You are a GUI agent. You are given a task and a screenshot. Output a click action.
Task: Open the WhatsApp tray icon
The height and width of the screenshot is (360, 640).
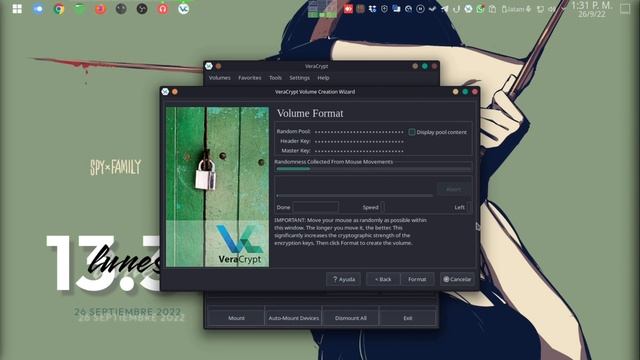point(480,9)
